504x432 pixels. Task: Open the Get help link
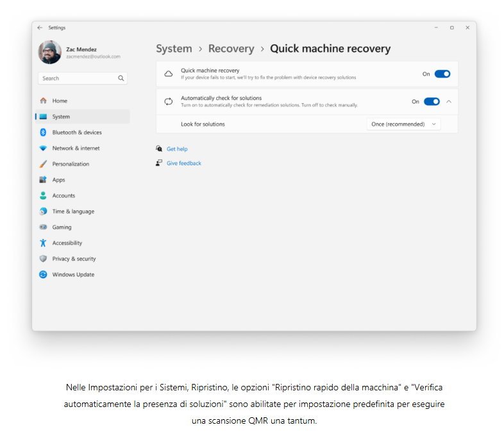pyautogui.click(x=177, y=149)
